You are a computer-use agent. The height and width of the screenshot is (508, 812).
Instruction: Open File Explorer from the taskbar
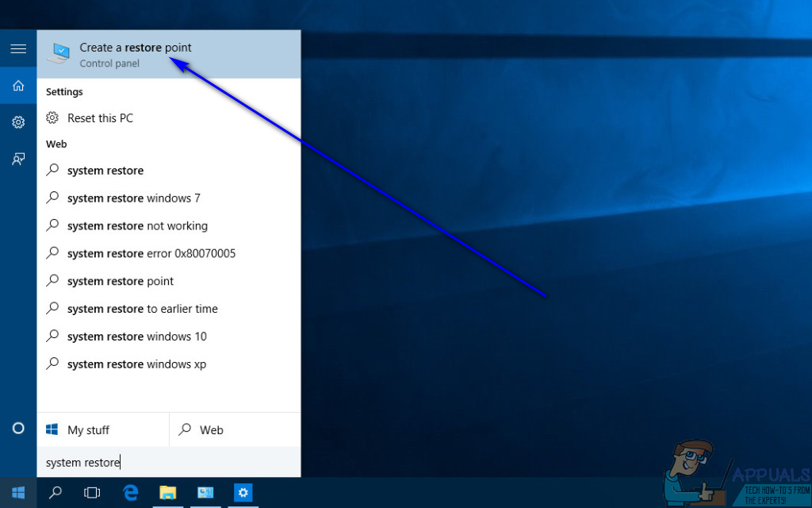point(168,492)
